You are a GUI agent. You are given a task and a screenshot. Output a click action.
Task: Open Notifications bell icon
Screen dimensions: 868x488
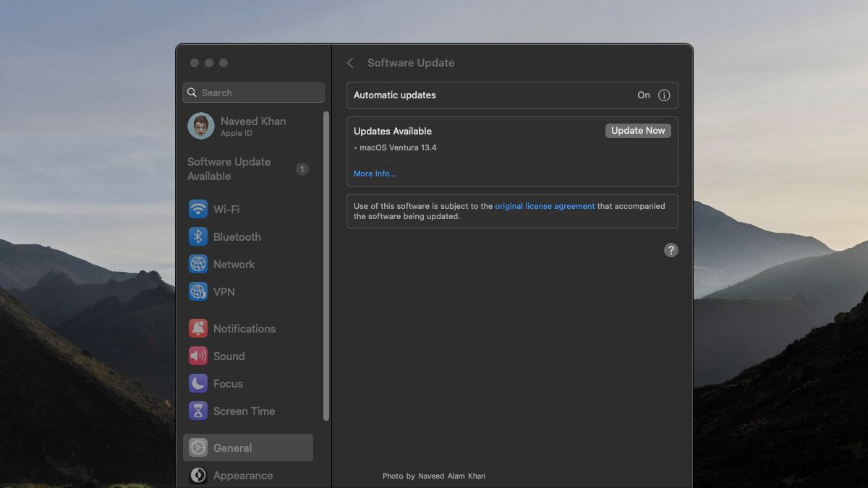(198, 328)
